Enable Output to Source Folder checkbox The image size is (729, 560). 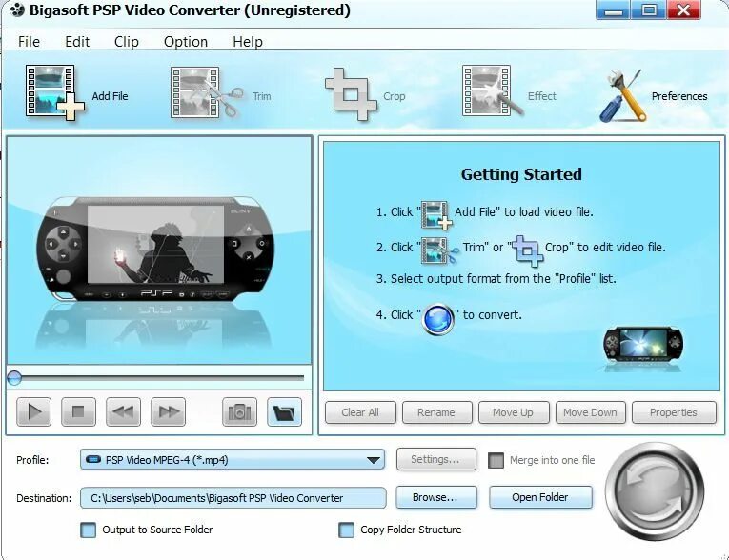click(89, 530)
